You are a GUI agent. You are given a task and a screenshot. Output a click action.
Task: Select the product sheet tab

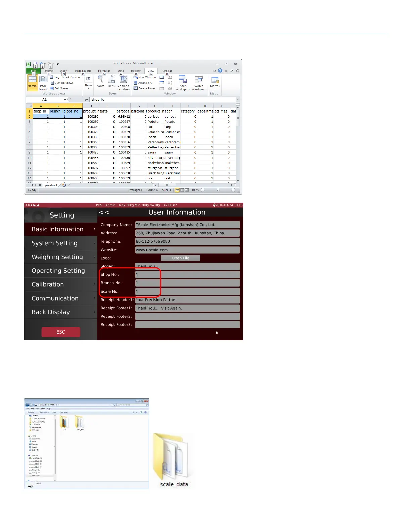(x=51, y=185)
